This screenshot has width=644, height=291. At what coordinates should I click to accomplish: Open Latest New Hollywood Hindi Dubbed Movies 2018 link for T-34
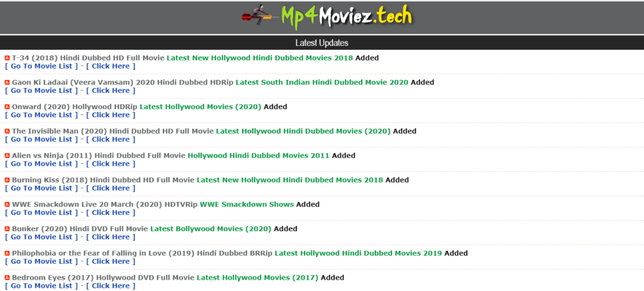coord(260,58)
